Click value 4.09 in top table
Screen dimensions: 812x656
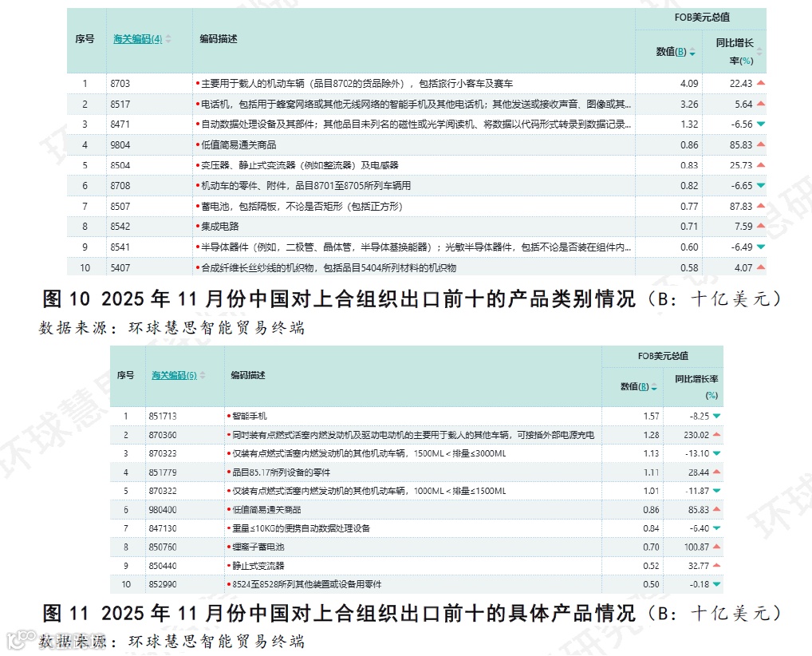pos(689,84)
